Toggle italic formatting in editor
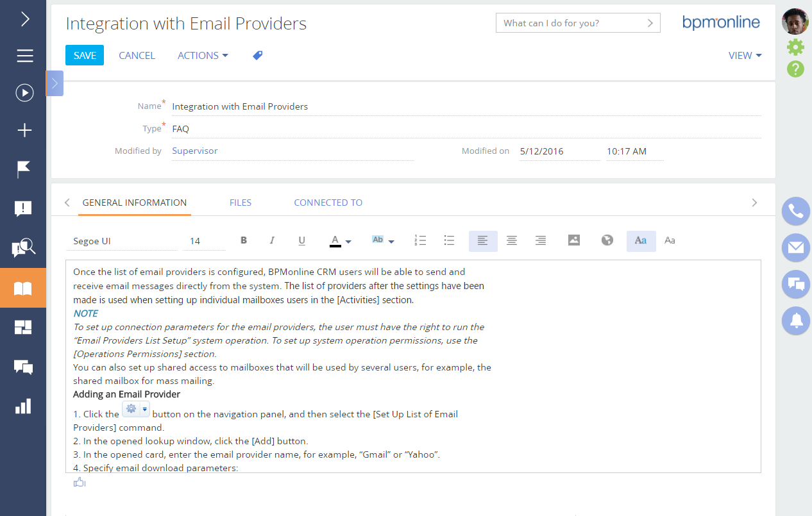 [x=272, y=240]
